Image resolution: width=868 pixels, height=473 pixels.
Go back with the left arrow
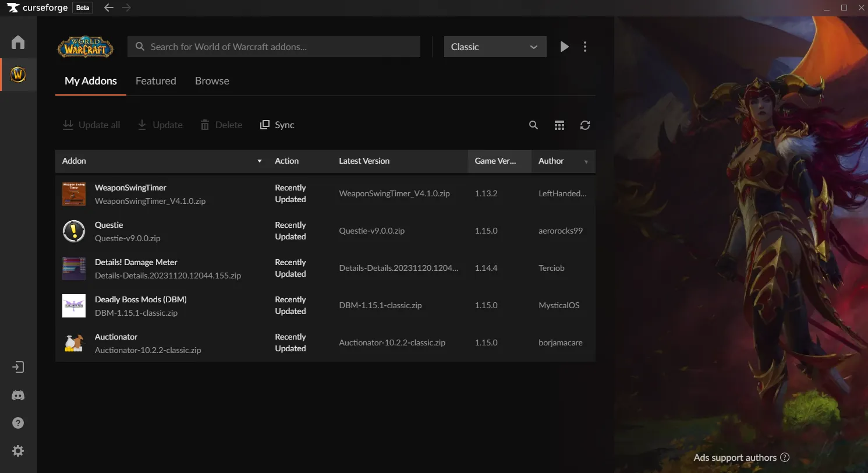[108, 8]
